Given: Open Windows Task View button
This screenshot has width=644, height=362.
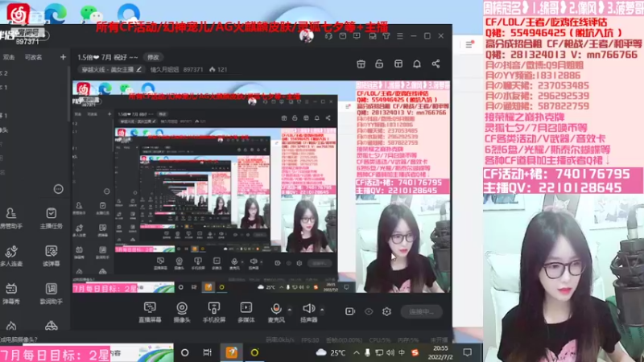Looking at the screenshot, I should pos(208,352).
